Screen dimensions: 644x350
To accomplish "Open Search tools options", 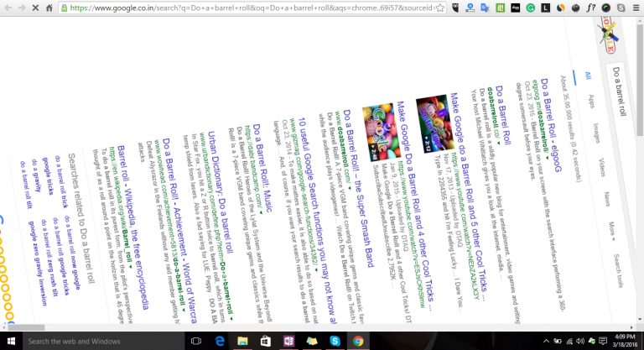I will coord(619,270).
